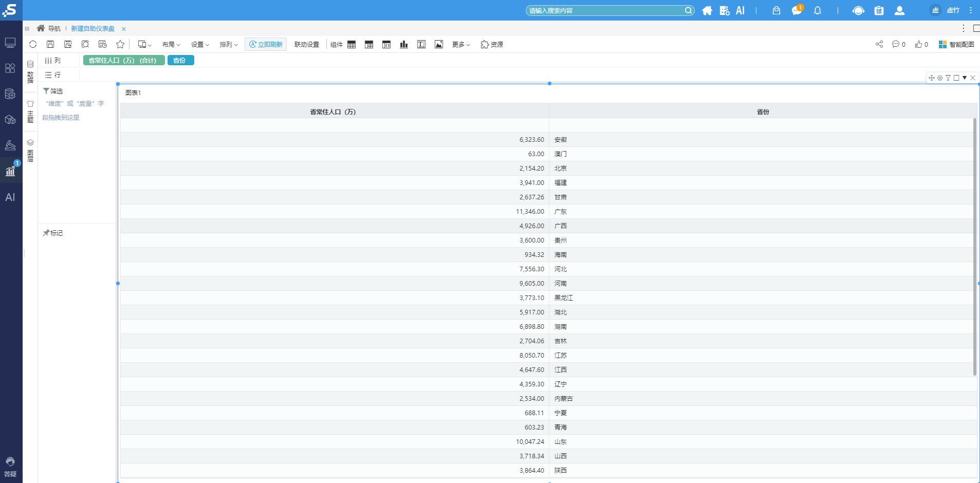This screenshot has height=483, width=980.
Task: Open the 布局 layout dropdown
Action: pyautogui.click(x=171, y=45)
